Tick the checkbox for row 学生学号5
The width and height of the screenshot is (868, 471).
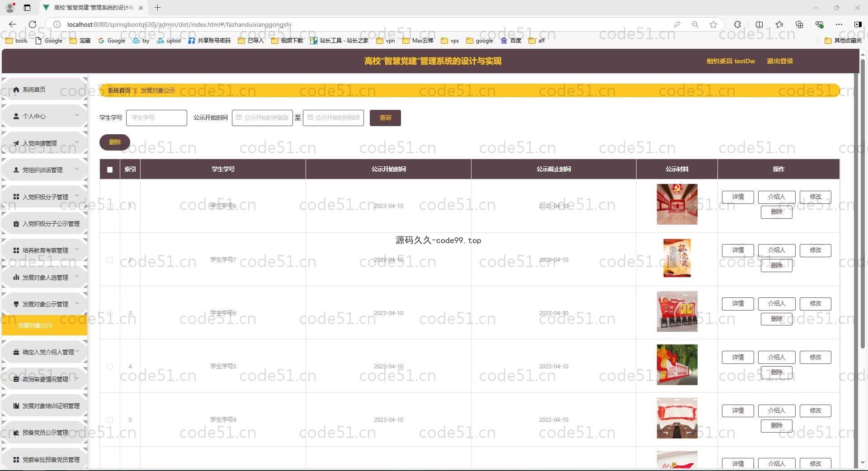point(110,366)
